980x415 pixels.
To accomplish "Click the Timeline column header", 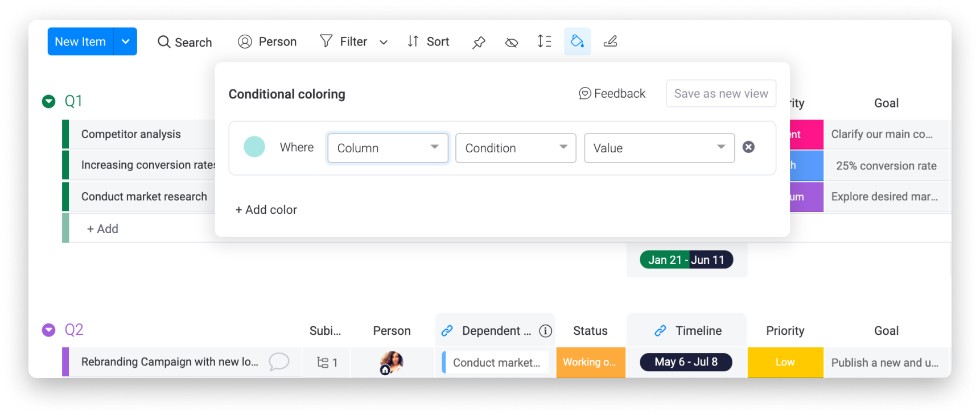I will click(698, 331).
